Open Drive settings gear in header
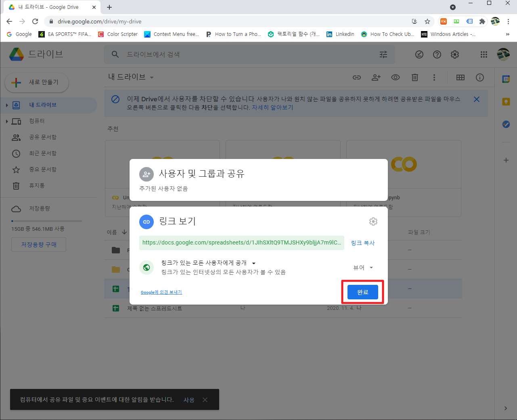The image size is (517, 420). tap(455, 54)
